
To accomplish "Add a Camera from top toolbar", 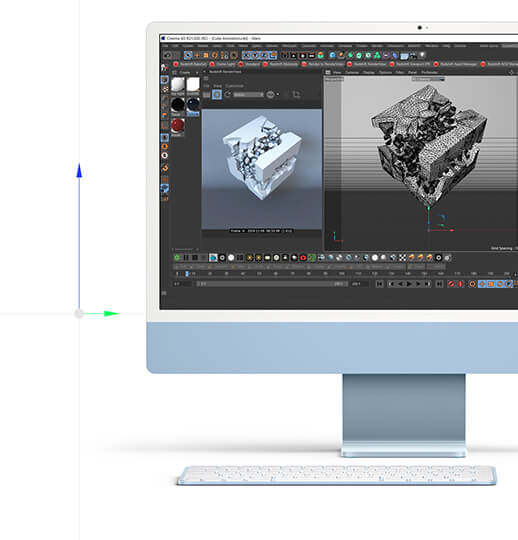I will pyautogui.click(x=413, y=55).
